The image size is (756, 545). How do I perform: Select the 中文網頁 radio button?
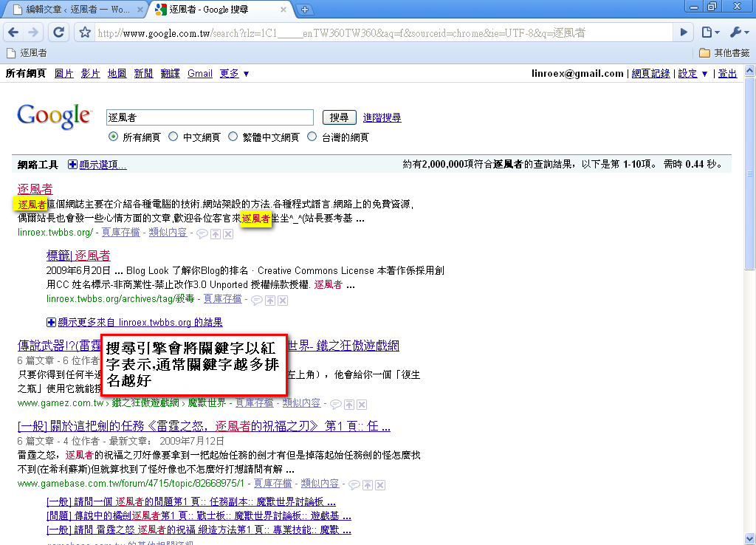pos(173,137)
